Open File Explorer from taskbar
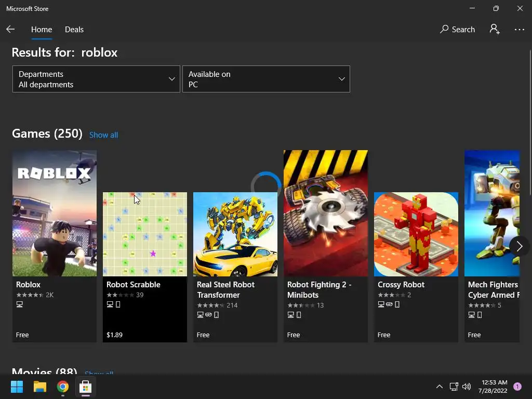Image resolution: width=532 pixels, height=399 pixels. [39, 387]
